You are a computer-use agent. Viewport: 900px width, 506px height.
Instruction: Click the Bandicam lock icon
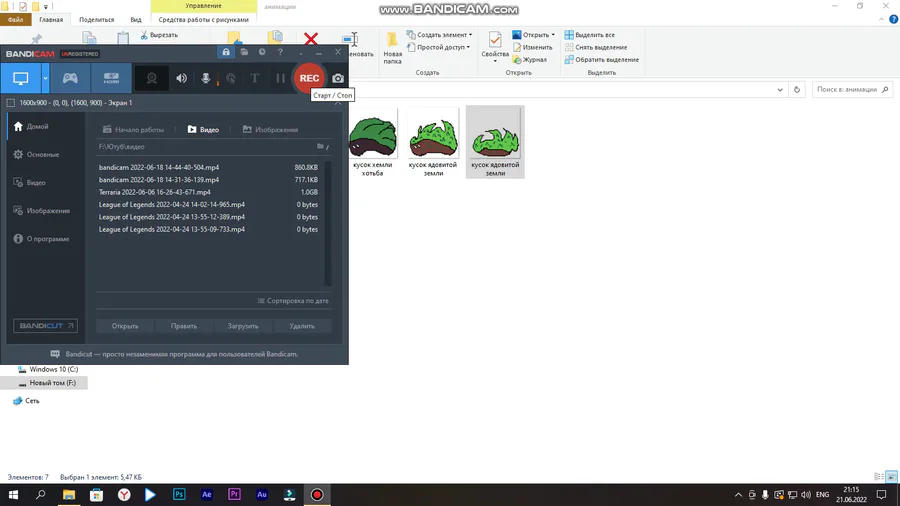pos(226,52)
